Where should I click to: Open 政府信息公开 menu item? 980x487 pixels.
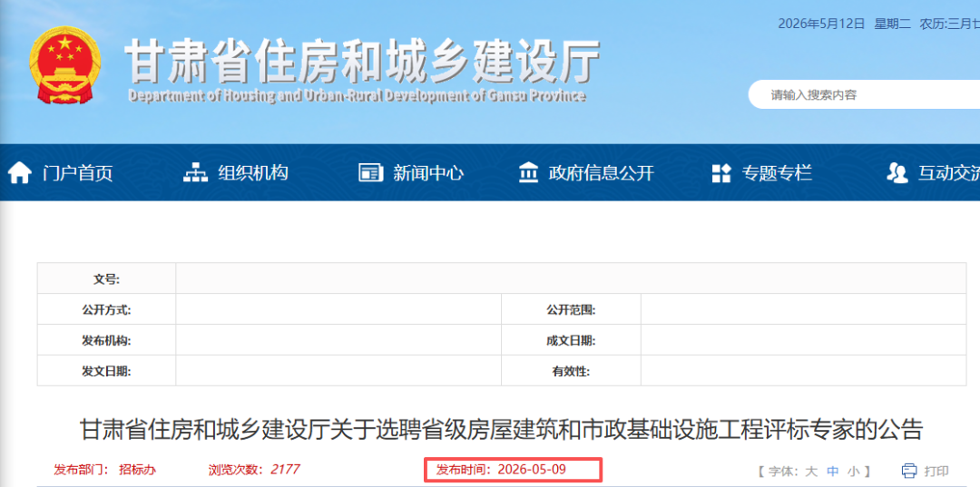click(602, 173)
